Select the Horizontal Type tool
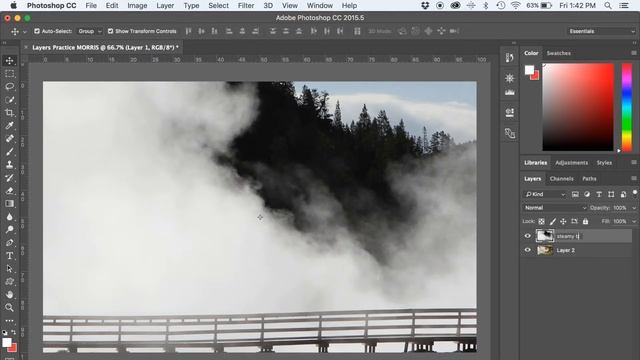This screenshot has height=360, width=640. [9, 256]
